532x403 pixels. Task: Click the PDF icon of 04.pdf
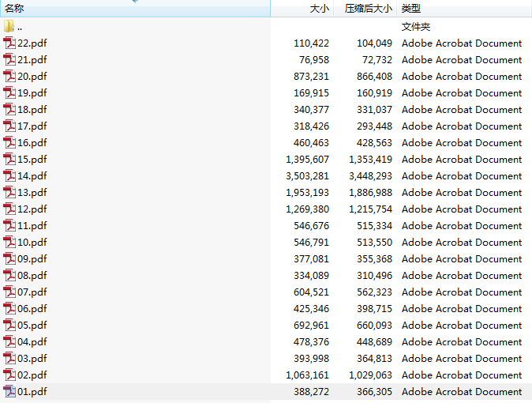click(x=9, y=342)
